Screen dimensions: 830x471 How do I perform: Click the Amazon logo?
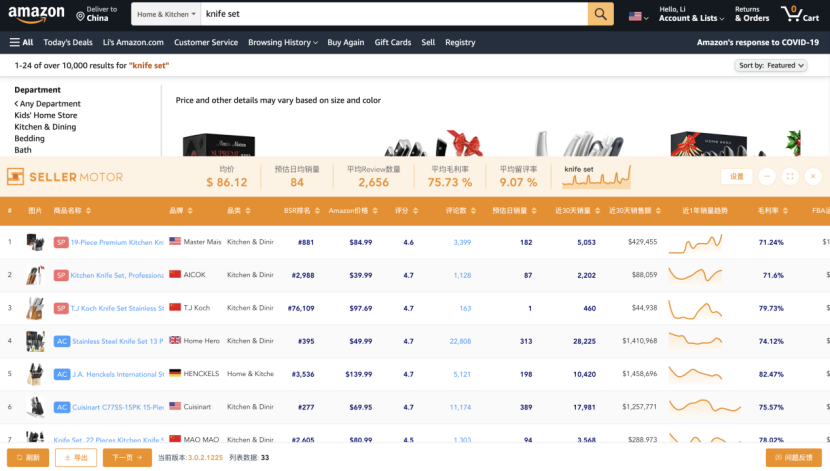point(38,15)
